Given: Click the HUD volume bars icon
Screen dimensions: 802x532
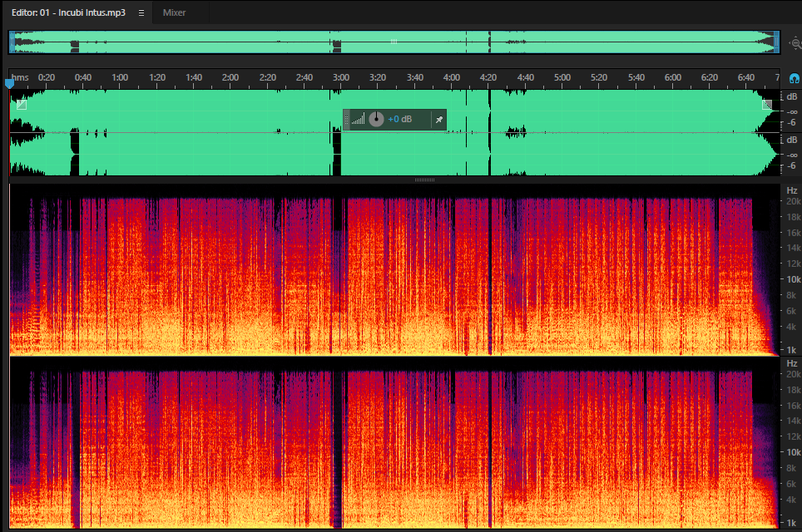Looking at the screenshot, I should coord(358,120).
